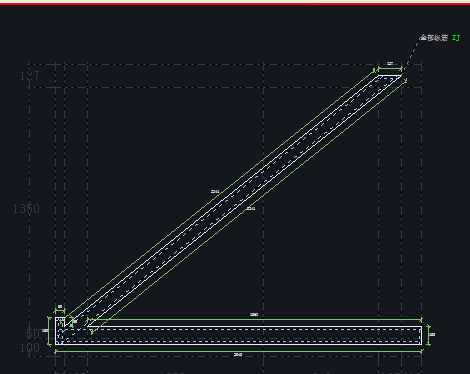The height and width of the screenshot is (374, 470).
Task: Click the green dimension line below the diagonal slab
Action: click(x=248, y=207)
